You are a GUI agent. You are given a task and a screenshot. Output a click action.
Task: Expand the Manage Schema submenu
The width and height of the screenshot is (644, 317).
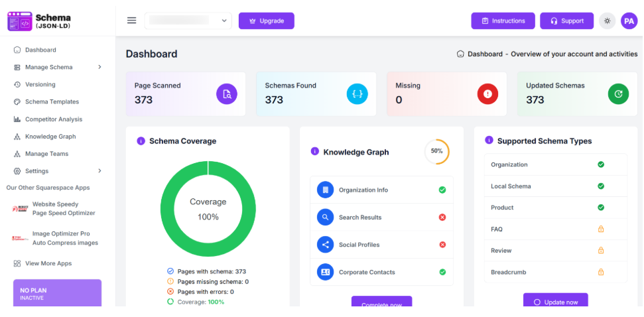point(99,67)
